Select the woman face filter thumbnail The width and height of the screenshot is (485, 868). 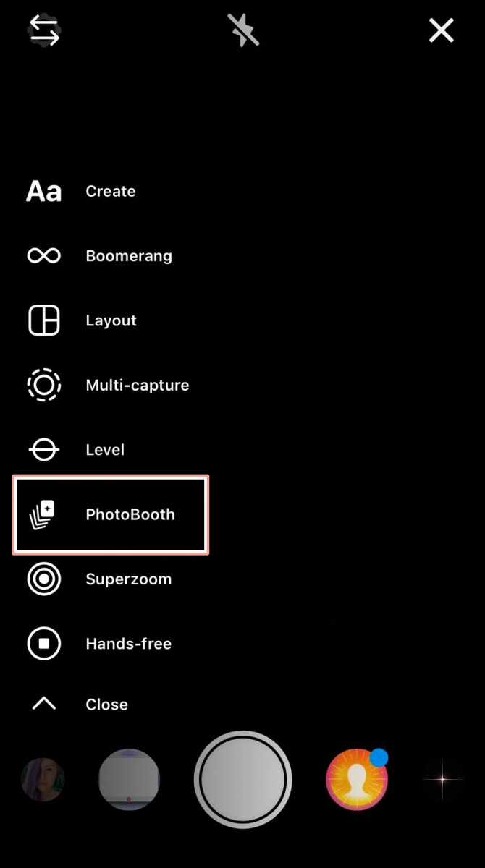click(x=43, y=780)
